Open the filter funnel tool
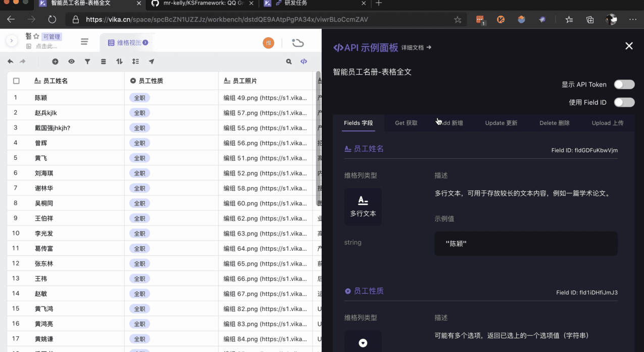 pos(87,61)
